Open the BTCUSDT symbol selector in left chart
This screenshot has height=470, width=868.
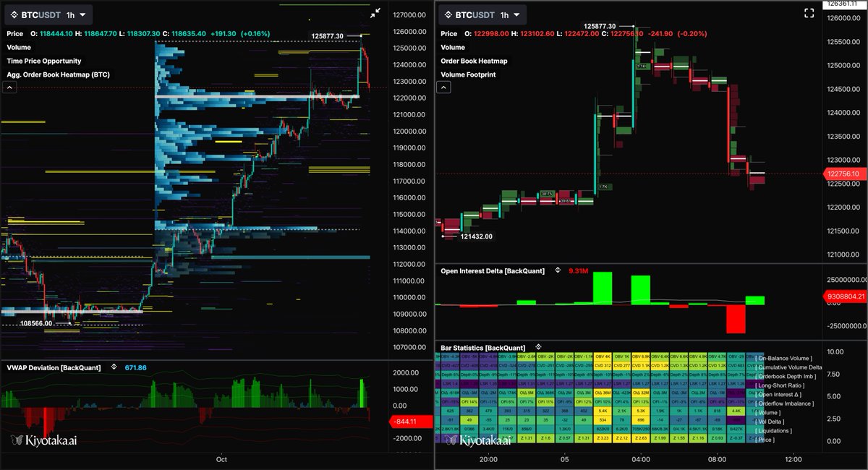click(x=41, y=14)
